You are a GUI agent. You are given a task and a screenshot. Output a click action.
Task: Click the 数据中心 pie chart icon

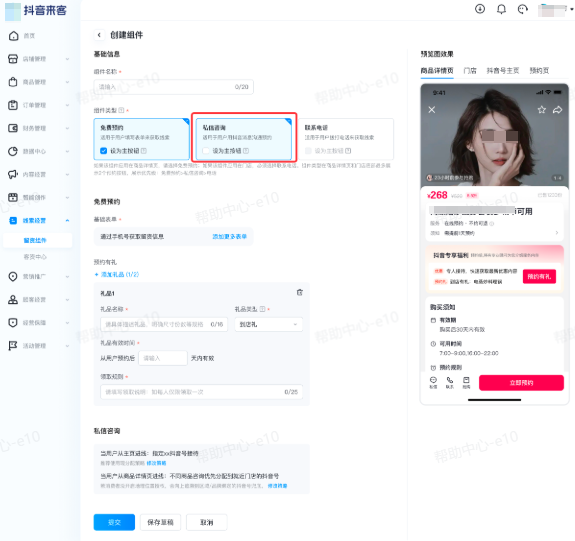click(x=13, y=151)
